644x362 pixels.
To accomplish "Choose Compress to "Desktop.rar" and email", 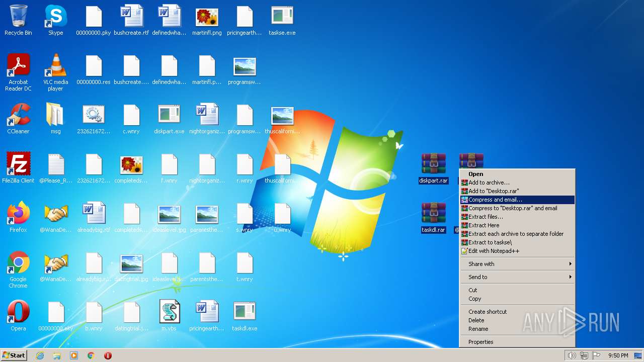I will [x=517, y=208].
